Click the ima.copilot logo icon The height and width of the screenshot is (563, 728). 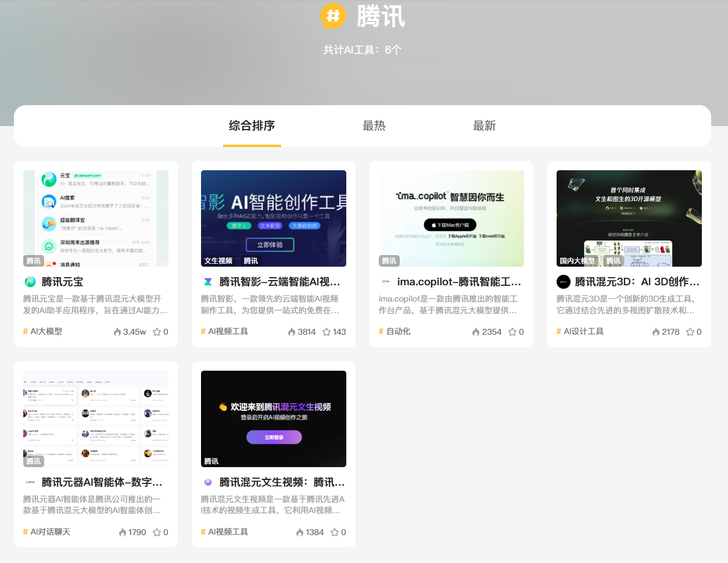(386, 282)
